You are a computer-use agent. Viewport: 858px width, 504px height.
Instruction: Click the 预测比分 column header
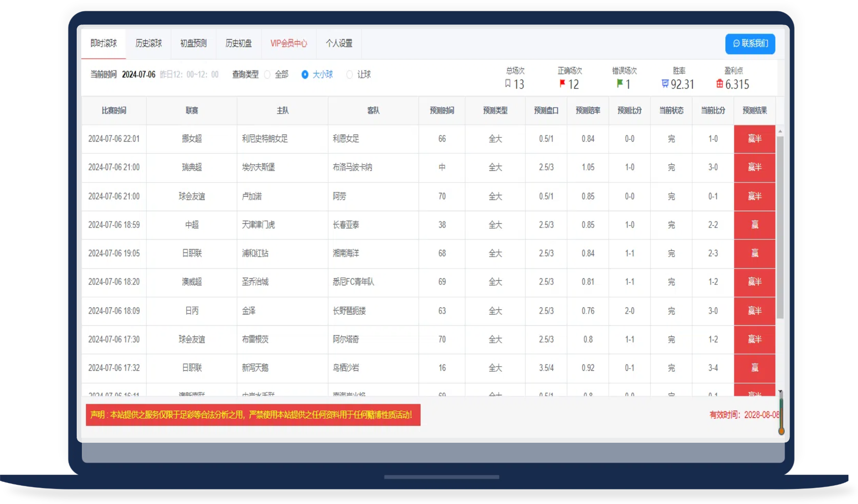(x=630, y=110)
